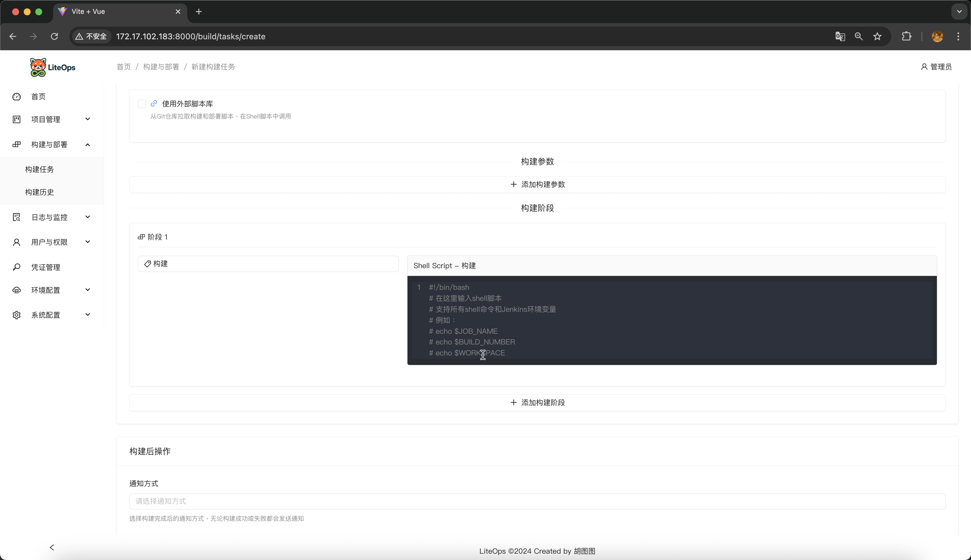Click the Shell Script – 构建 title

(x=444, y=266)
